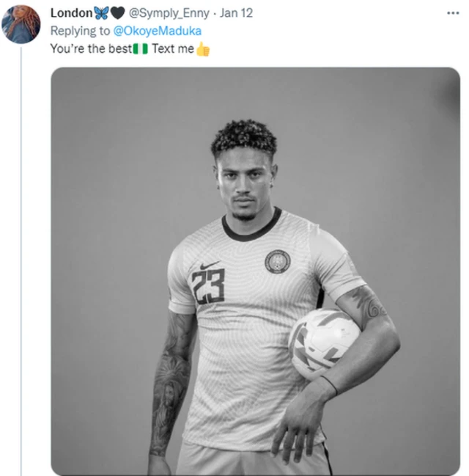Open the London display name profile
This screenshot has width=469, height=476.
(71, 13)
